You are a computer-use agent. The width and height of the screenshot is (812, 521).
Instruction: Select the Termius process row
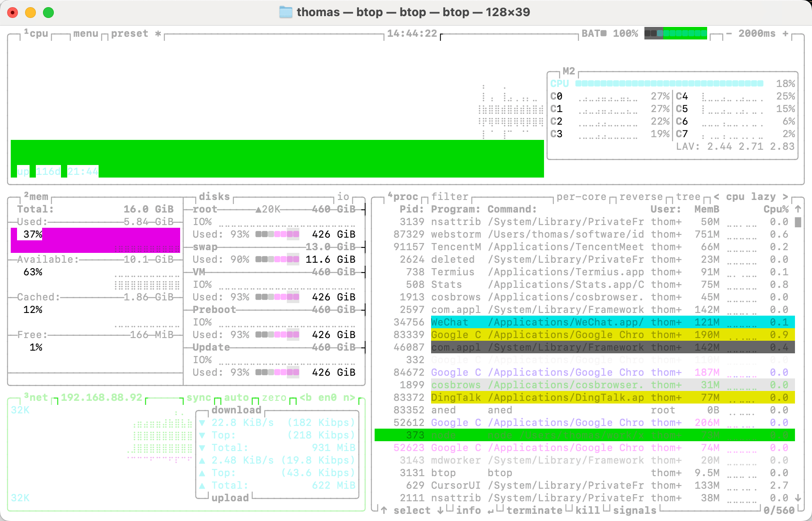585,272
